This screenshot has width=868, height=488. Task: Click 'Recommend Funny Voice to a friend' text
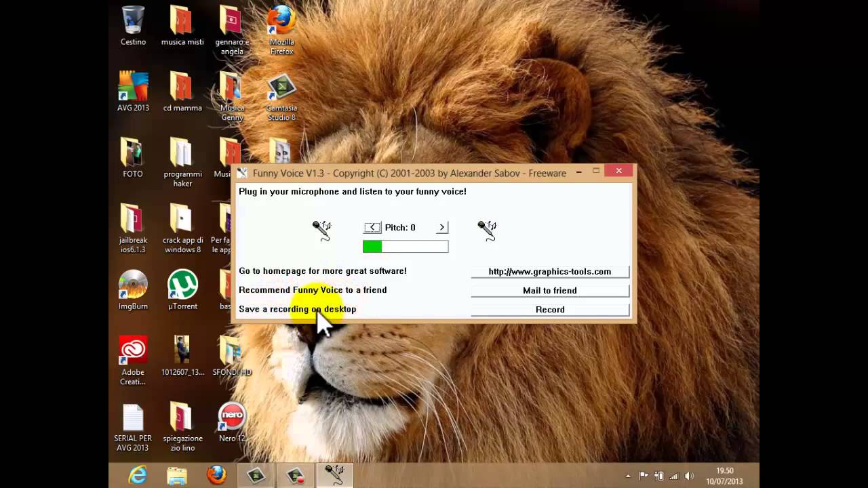313,290
